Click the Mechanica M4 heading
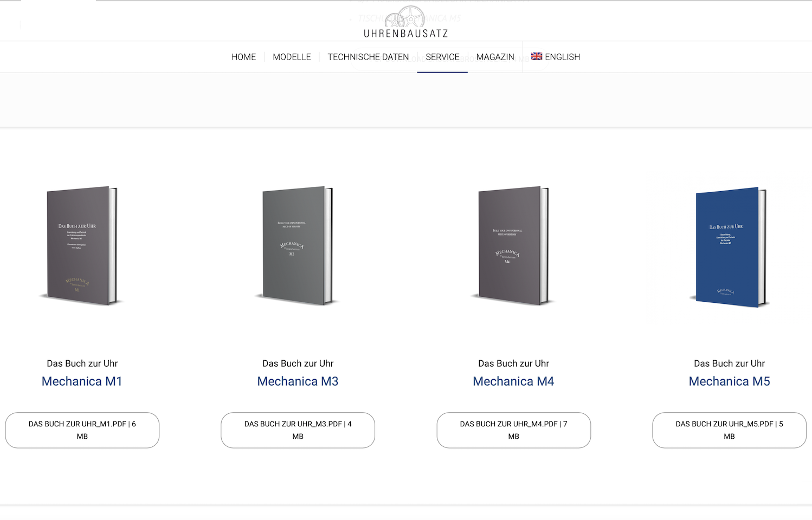The width and height of the screenshot is (812, 520). click(513, 381)
